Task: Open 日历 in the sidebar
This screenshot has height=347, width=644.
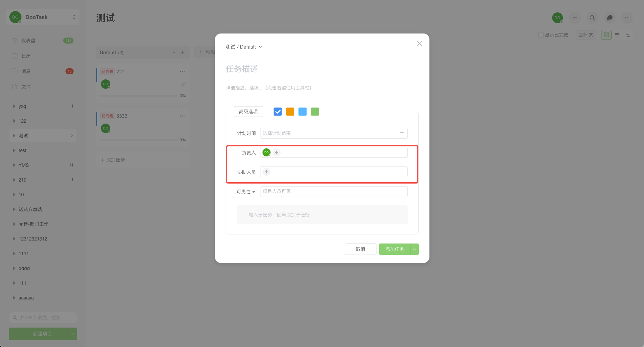Action: click(26, 56)
